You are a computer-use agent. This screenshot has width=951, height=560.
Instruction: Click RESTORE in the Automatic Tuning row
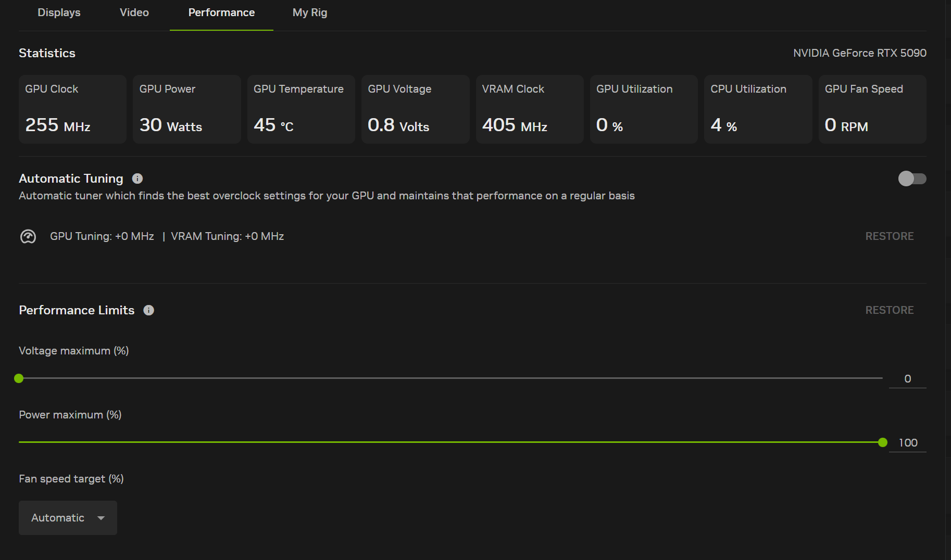pos(890,236)
